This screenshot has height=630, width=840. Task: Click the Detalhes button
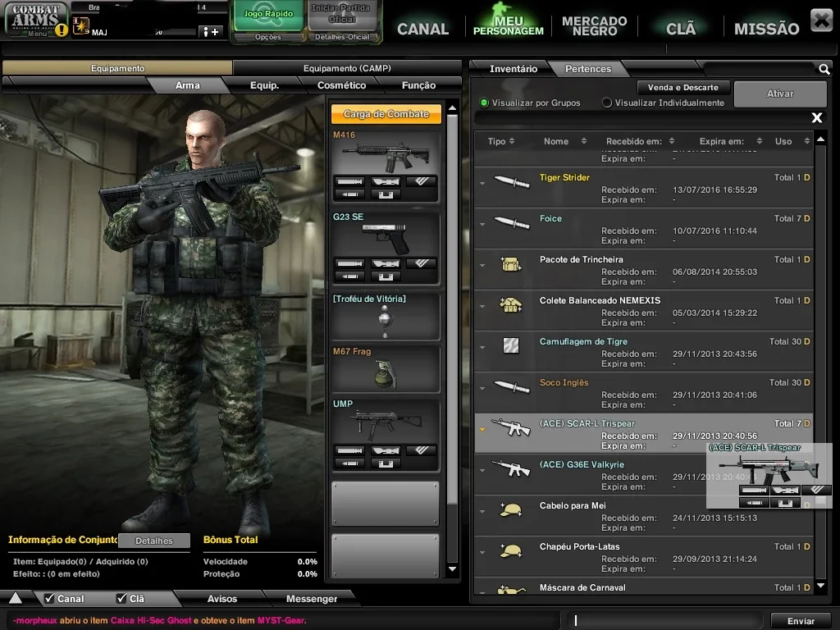point(153,541)
